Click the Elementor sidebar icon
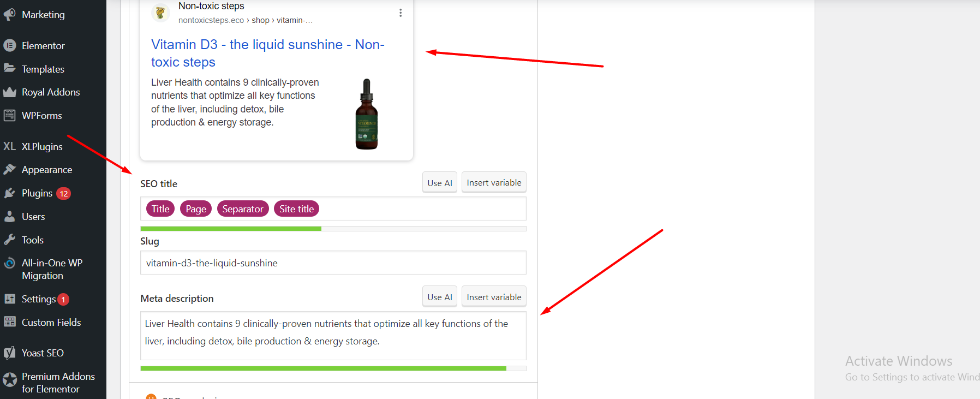Screen dimensions: 980x399 coord(10,46)
